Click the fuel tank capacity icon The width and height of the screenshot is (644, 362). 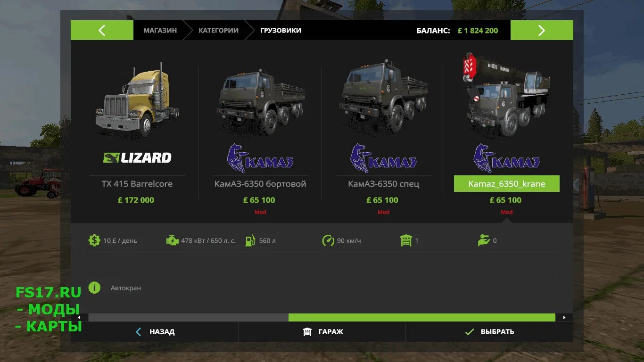(250, 240)
